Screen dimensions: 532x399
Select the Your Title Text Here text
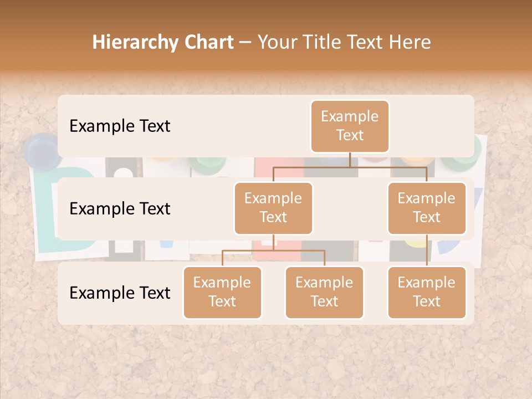coord(343,42)
